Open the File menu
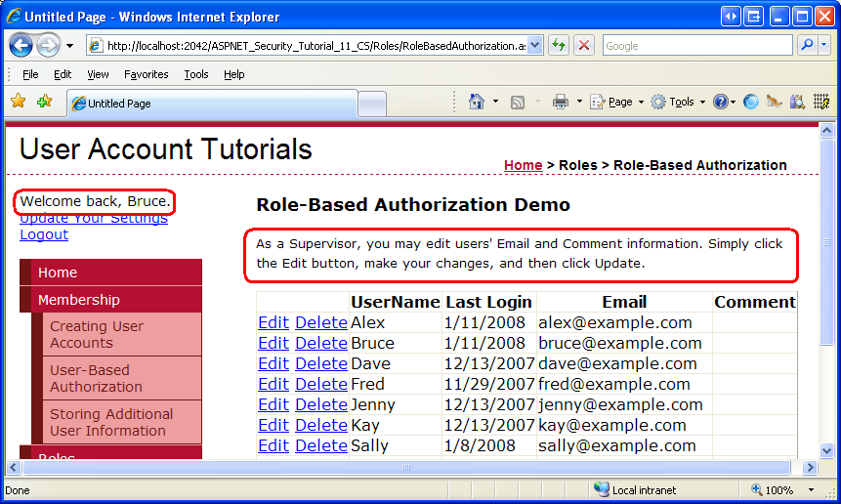Viewport: 841px width, 504px height. [x=30, y=74]
